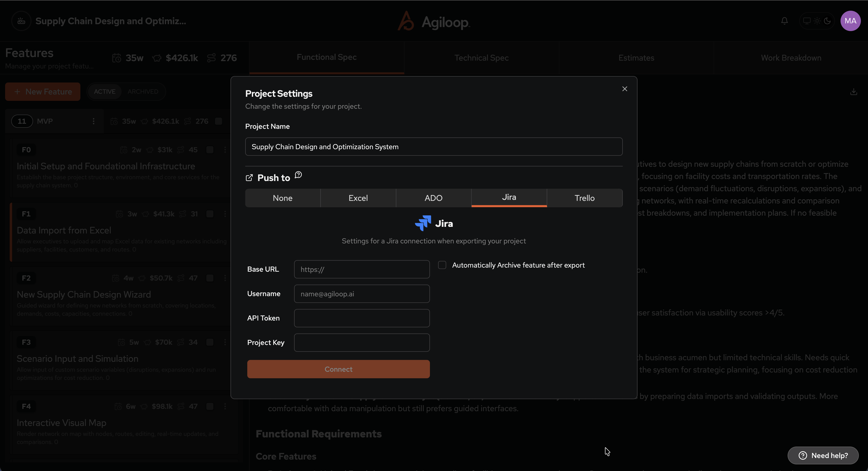This screenshot has height=471, width=868.
Task: Select the Trello push tab
Action: point(584,198)
